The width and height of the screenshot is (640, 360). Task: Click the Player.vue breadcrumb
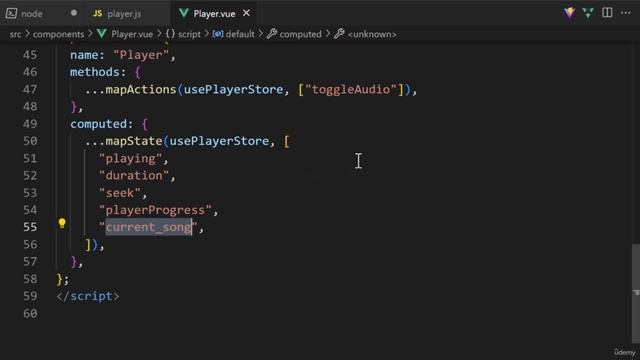(x=132, y=34)
